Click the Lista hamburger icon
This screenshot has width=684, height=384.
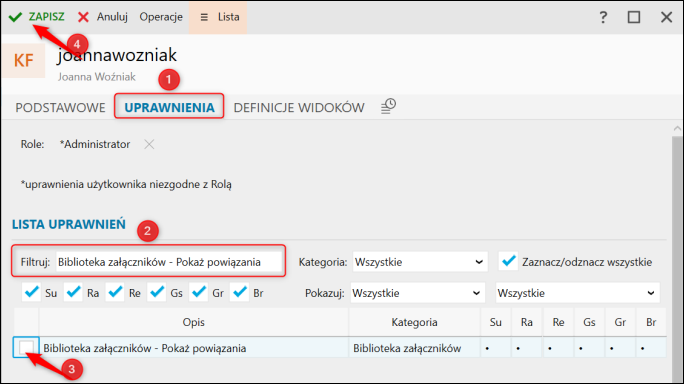[x=204, y=17]
